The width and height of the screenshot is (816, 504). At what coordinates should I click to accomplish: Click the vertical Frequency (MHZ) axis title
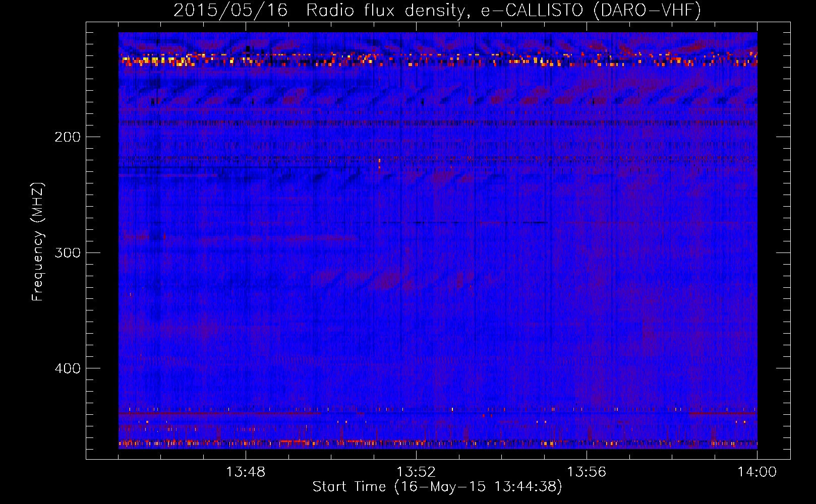tap(38, 242)
